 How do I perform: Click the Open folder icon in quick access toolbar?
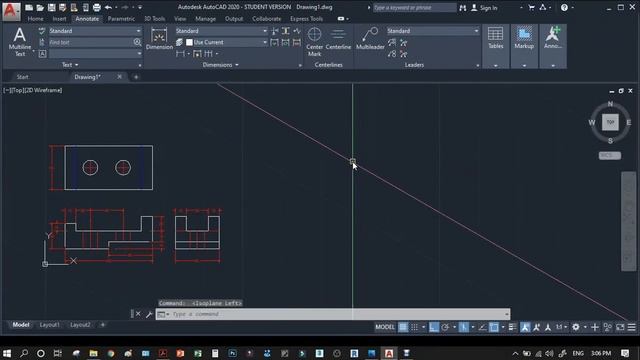pyautogui.click(x=40, y=7)
